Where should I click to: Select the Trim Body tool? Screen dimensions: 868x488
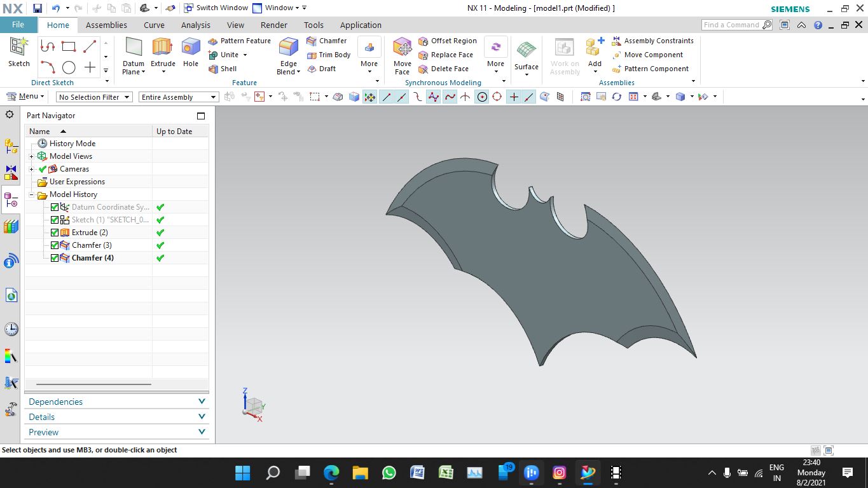329,55
